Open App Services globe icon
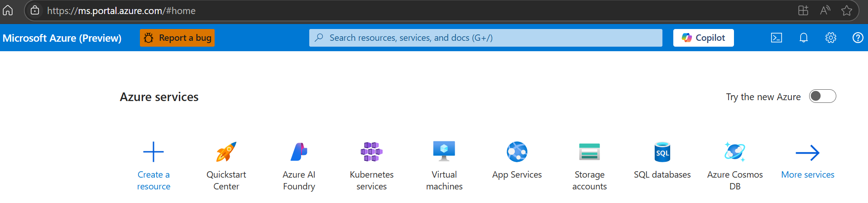 (517, 152)
